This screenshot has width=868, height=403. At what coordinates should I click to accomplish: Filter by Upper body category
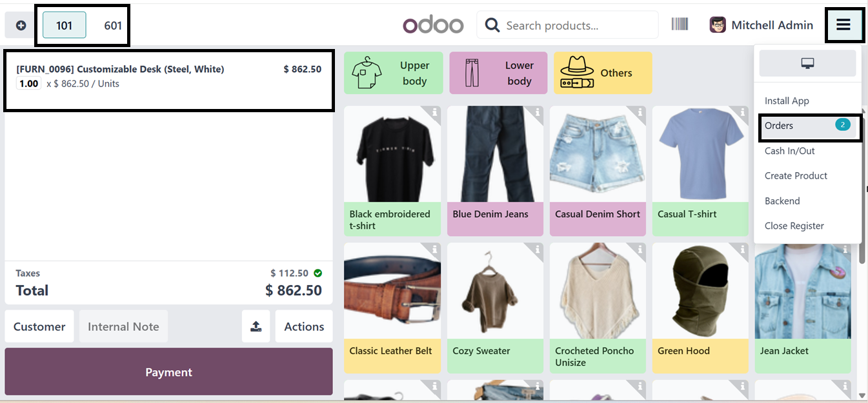pyautogui.click(x=394, y=73)
